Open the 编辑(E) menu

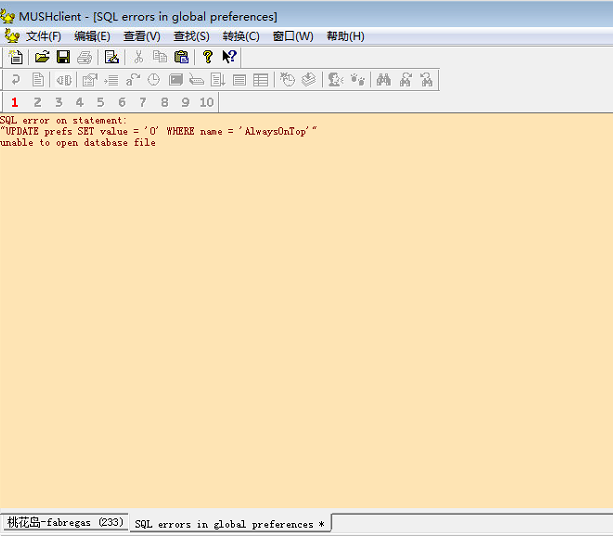[x=92, y=36]
